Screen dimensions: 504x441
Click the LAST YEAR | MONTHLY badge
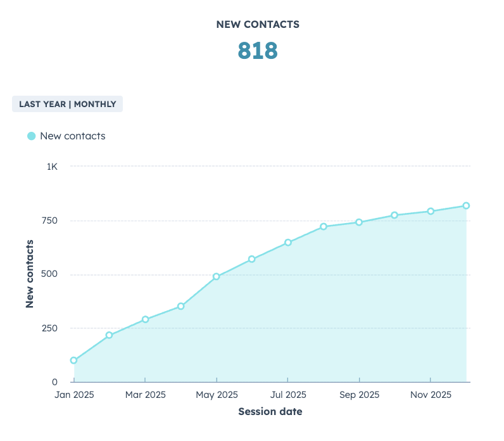pos(67,104)
